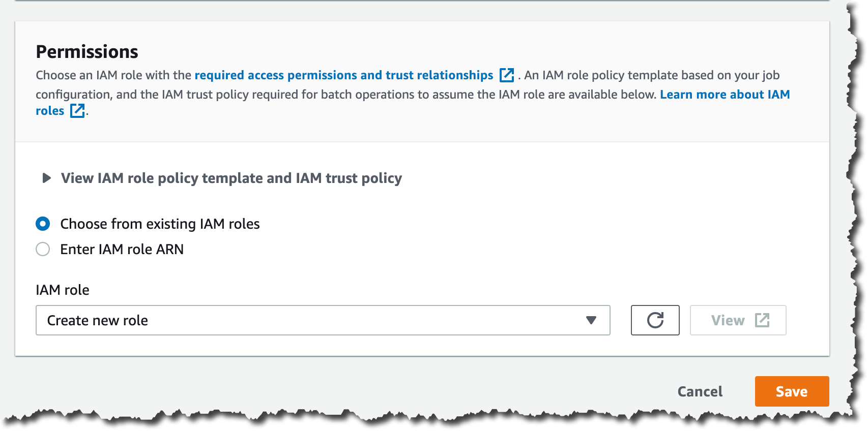Open the IAM role dropdown arrow
The height and width of the screenshot is (431, 868).
tap(591, 320)
